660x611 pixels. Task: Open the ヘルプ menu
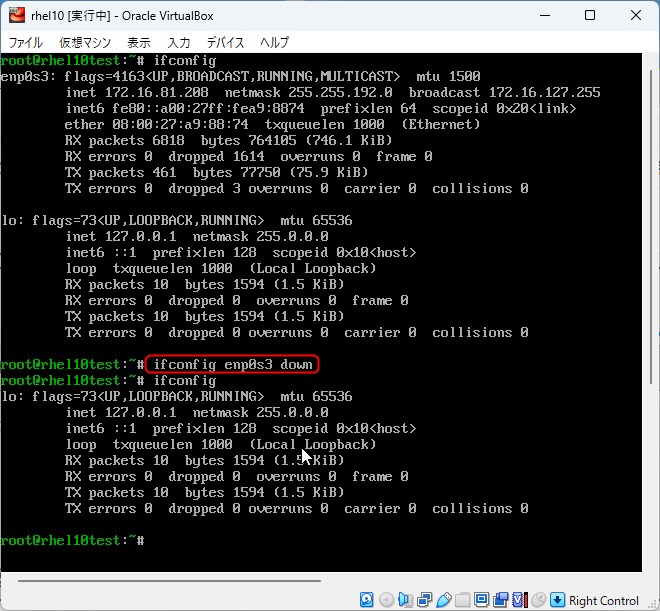pos(274,43)
